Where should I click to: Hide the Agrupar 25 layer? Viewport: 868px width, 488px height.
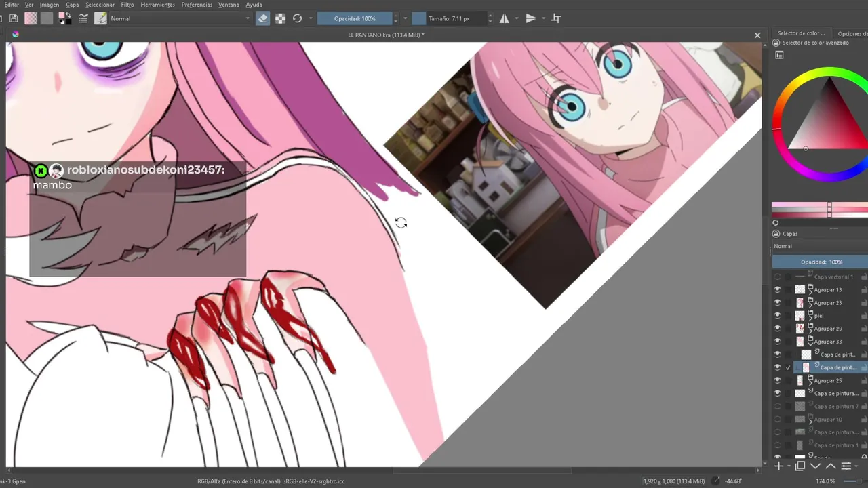pos(777,380)
